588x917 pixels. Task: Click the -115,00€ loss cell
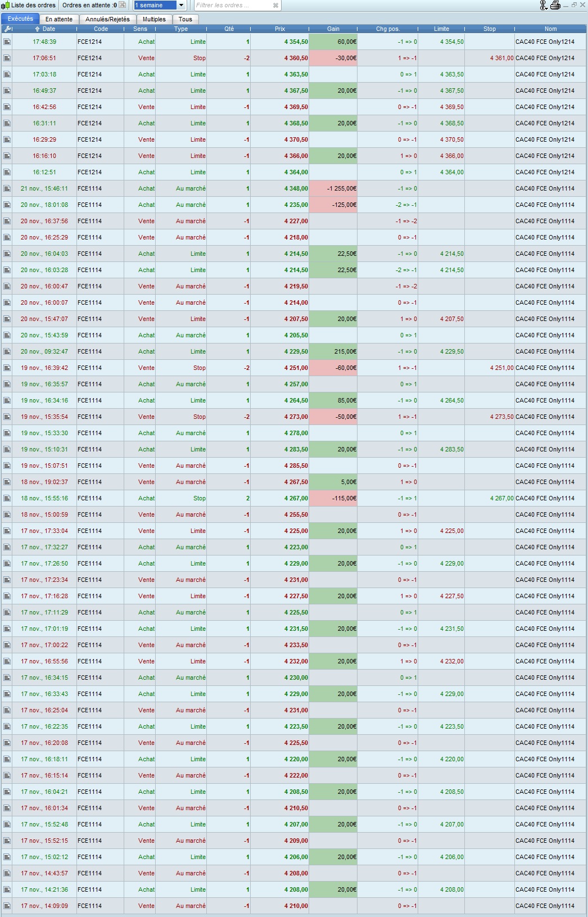coord(333,498)
